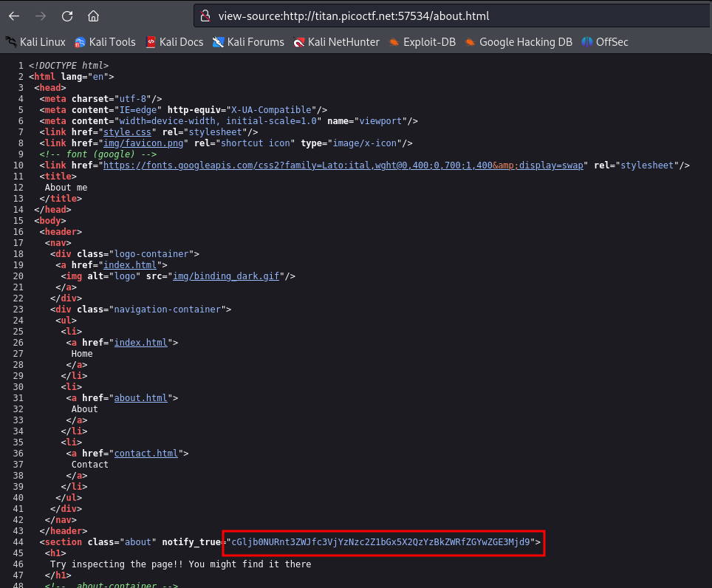Click the 'logo-container' class value
This screenshot has width=712, height=588.
tap(151, 254)
